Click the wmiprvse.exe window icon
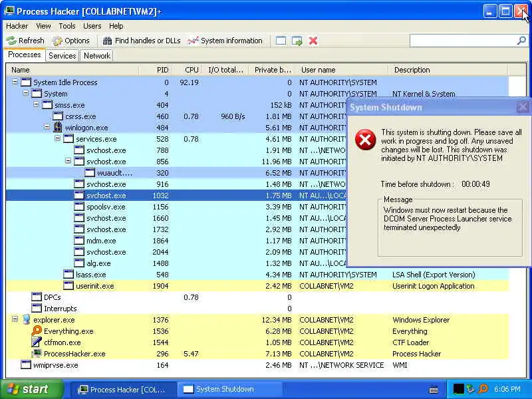The image size is (532, 399). click(26, 364)
